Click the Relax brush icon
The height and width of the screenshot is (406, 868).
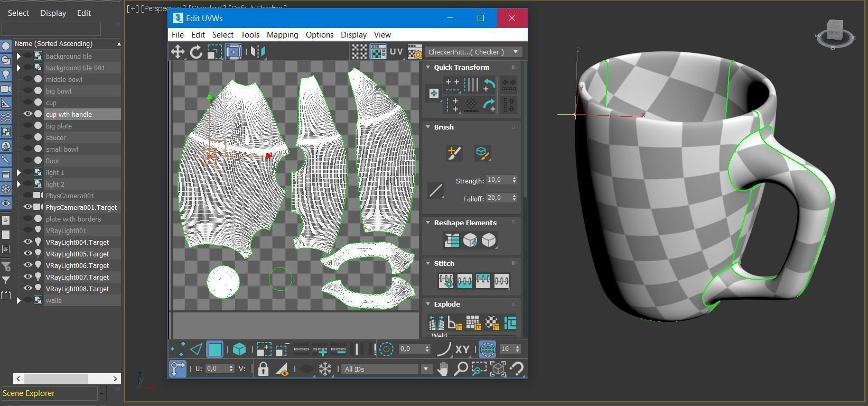point(482,153)
